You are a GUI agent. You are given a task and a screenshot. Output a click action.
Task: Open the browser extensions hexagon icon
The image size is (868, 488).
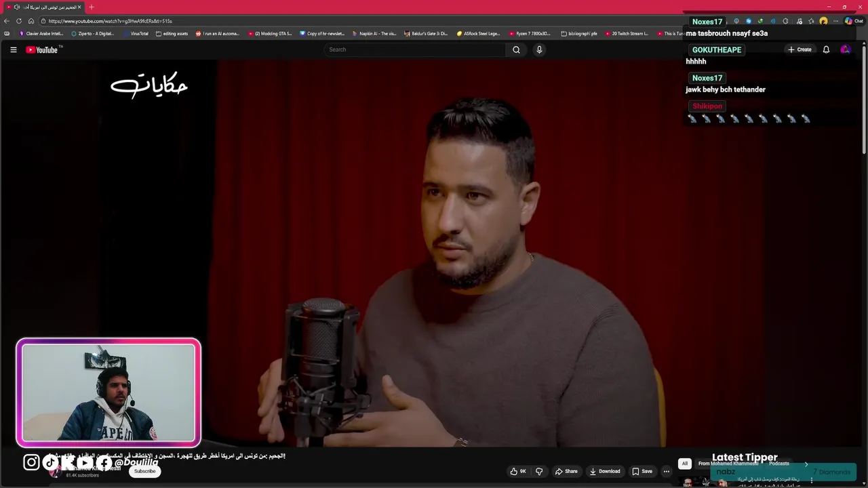click(x=785, y=21)
